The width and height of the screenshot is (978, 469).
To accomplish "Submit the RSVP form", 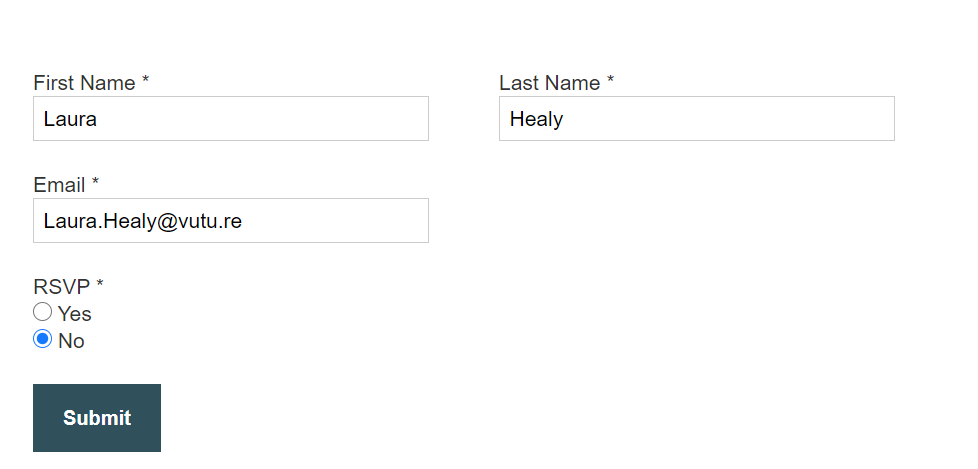I will click(97, 418).
